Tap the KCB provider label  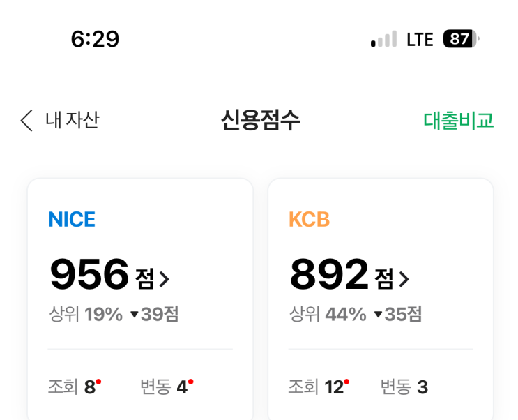[x=309, y=220]
